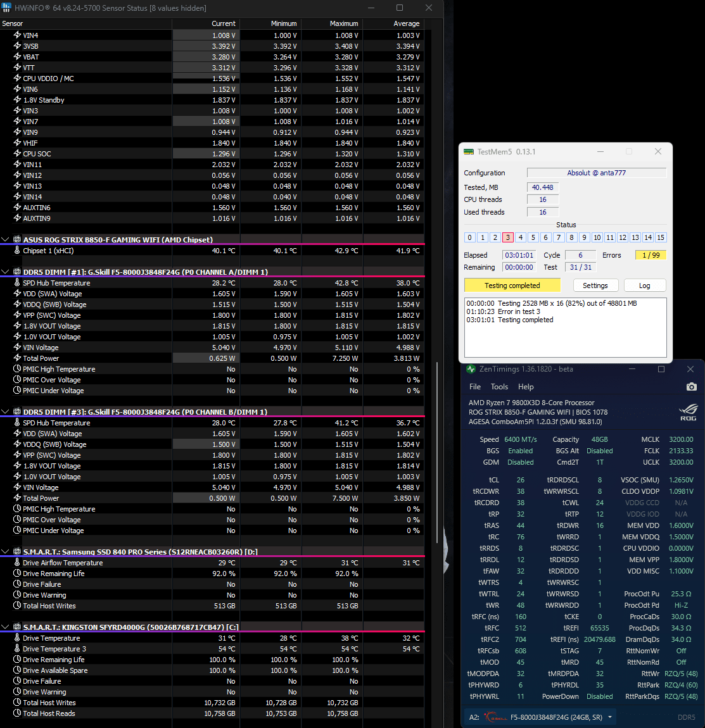This screenshot has height=728, width=705.
Task: Click the Average column header in HWiNFO
Action: click(393, 23)
